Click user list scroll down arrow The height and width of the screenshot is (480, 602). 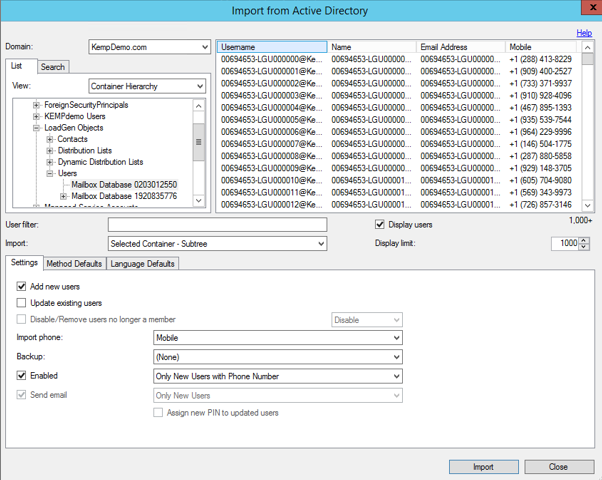587,205
